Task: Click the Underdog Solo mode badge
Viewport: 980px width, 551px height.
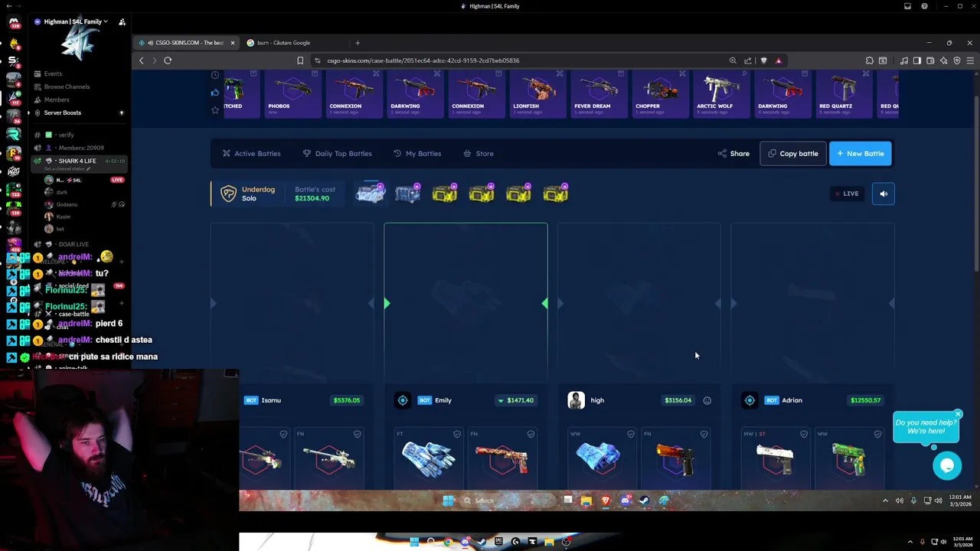Action: point(248,194)
